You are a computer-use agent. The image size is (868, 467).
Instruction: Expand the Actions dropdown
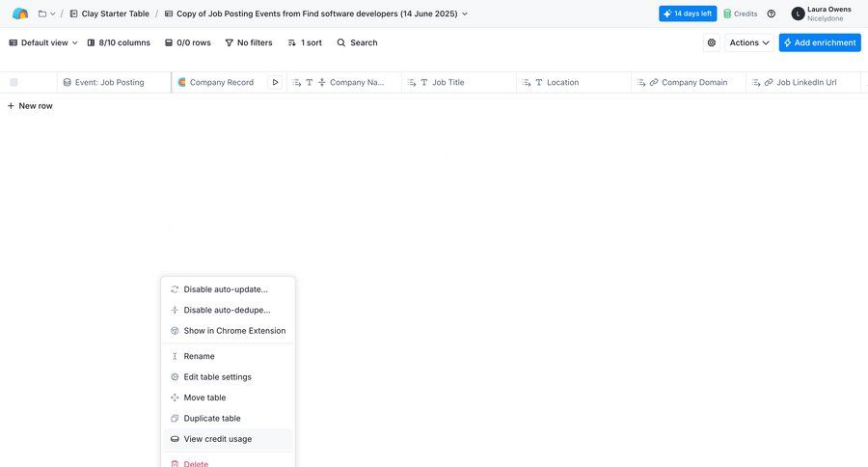click(749, 42)
